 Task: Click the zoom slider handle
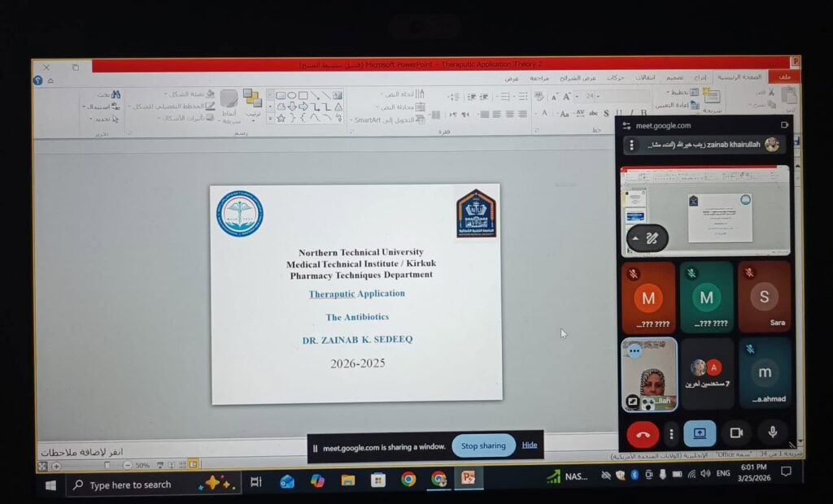coord(107,465)
